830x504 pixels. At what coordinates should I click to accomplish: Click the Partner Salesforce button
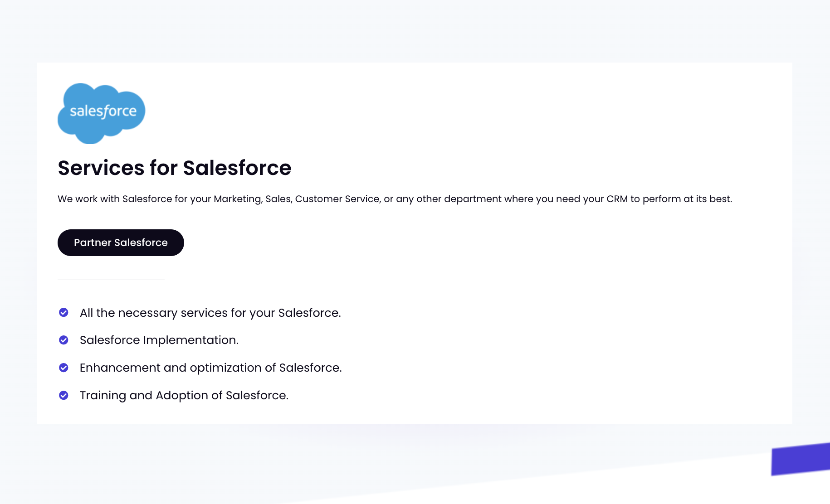pyautogui.click(x=121, y=242)
